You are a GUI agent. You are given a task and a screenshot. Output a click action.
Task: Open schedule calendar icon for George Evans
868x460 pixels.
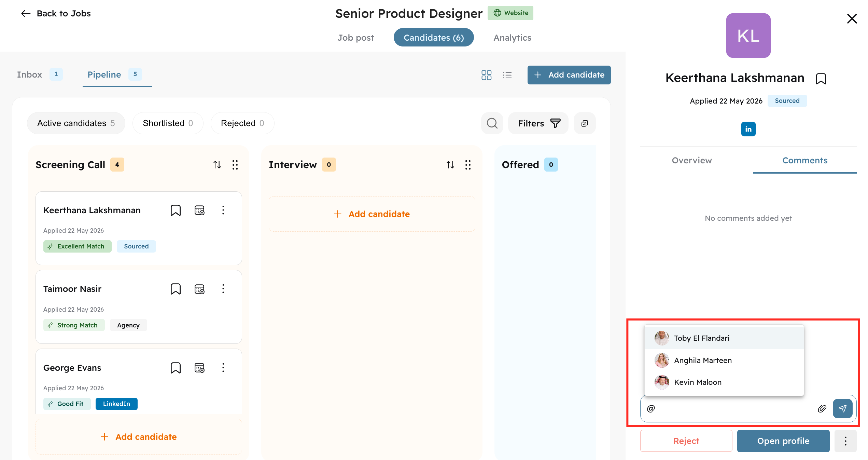click(x=199, y=368)
